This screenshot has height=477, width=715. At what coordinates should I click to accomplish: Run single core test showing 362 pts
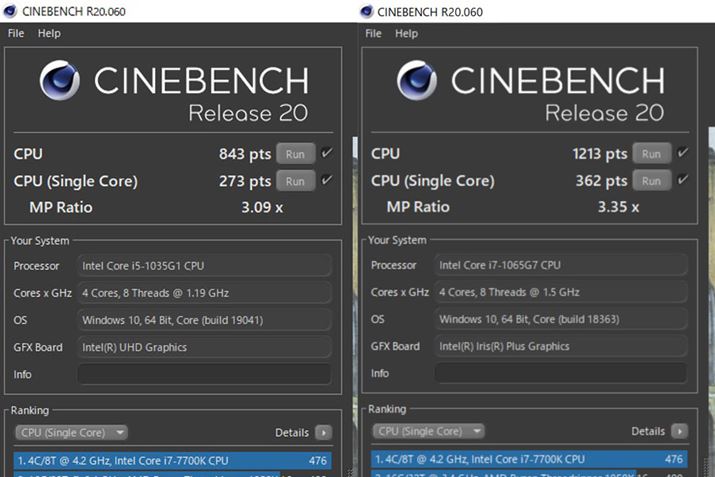[652, 181]
